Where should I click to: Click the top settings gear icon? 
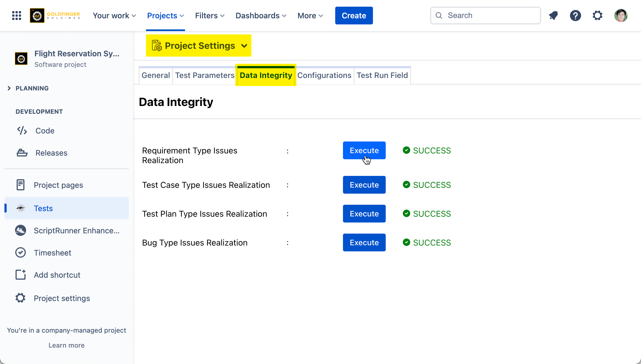click(597, 16)
